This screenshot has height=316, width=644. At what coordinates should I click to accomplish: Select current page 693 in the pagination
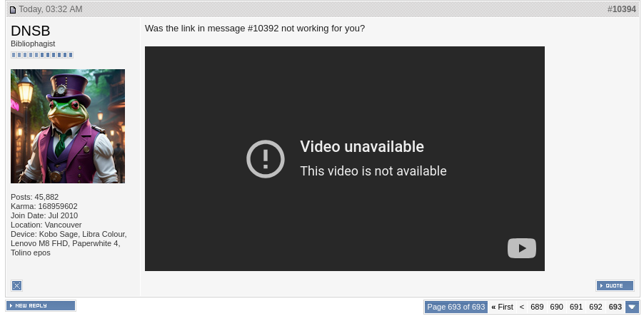pos(615,307)
